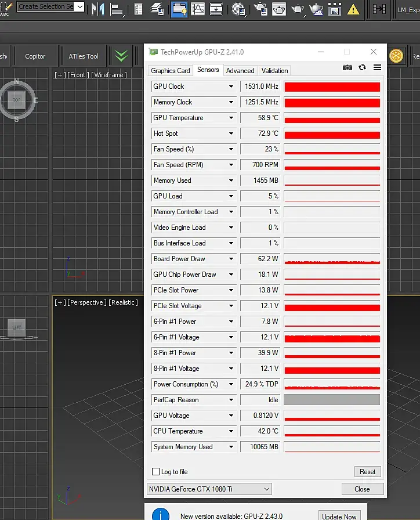Switch to the Graphics Card tab
This screenshot has height=520, width=420.
[x=171, y=71]
